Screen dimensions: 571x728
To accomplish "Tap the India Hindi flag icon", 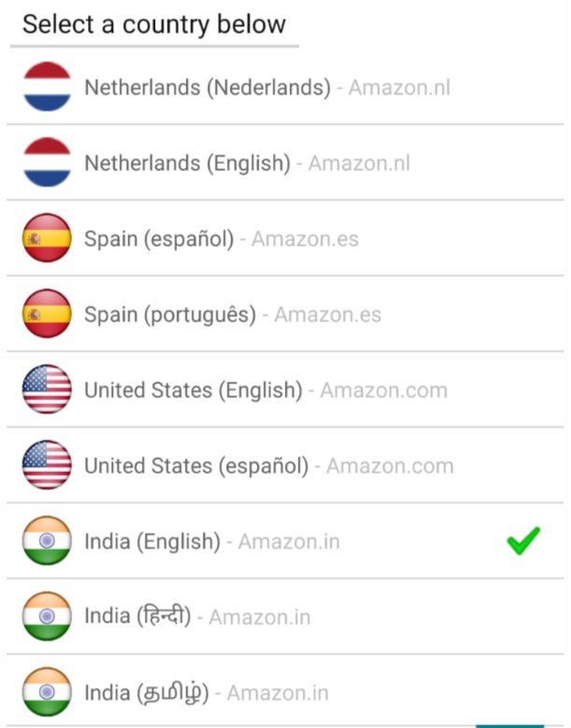I will point(47,617).
